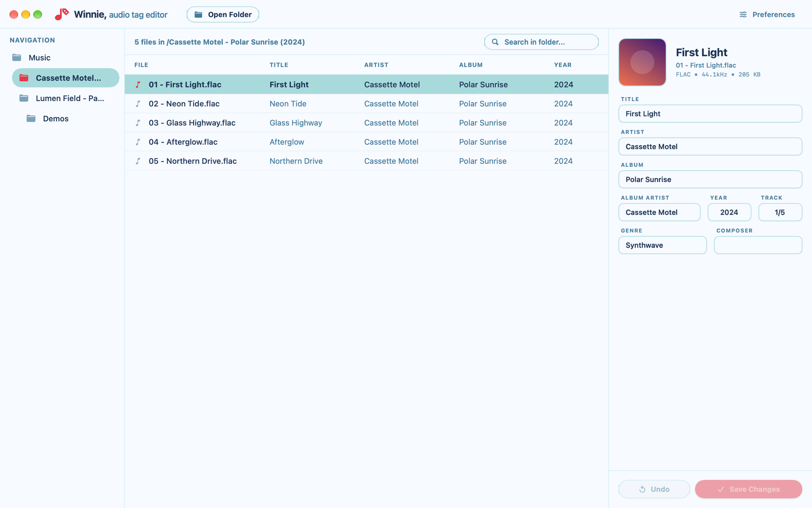
Task: Sort files by the ARTIST column header
Action: click(376, 65)
